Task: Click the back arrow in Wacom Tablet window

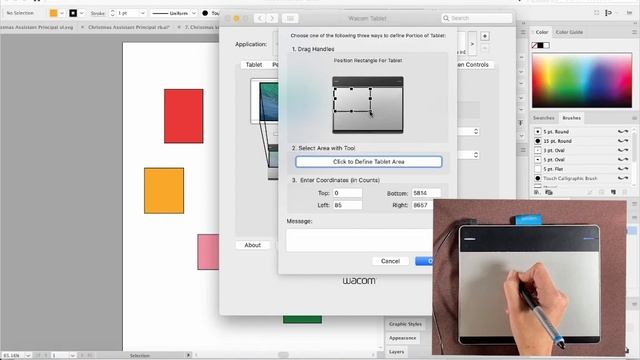Action: 260,18
